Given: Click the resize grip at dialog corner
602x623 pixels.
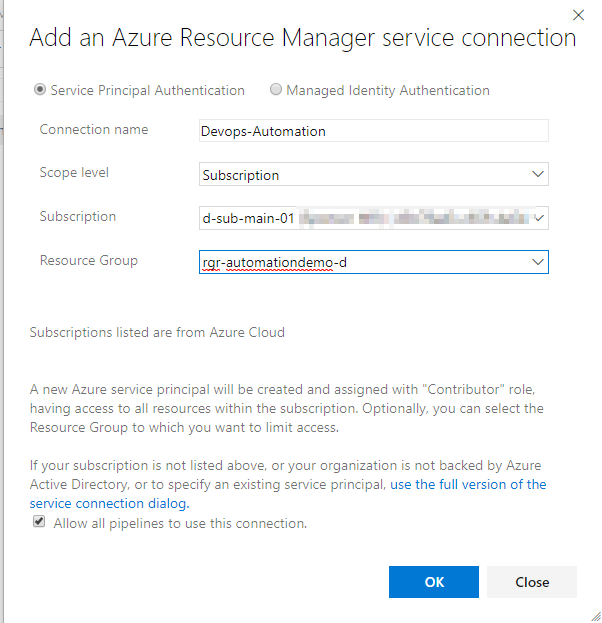Looking at the screenshot, I should (x=596, y=616).
